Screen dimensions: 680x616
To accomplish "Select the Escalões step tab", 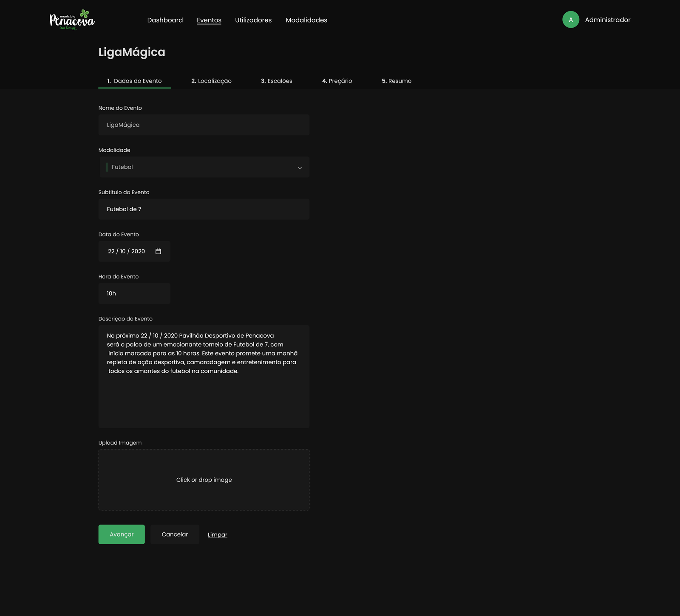I will tap(276, 81).
